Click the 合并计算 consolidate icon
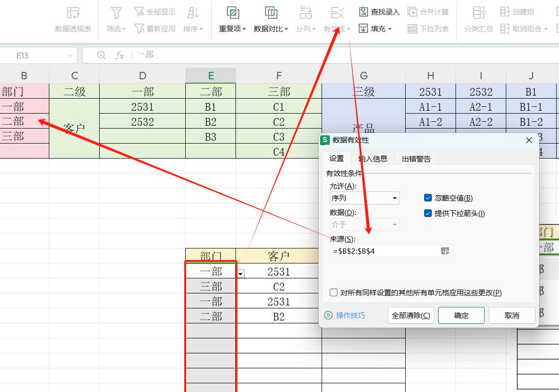Image resolution: width=559 pixels, height=392 pixels. coord(412,12)
